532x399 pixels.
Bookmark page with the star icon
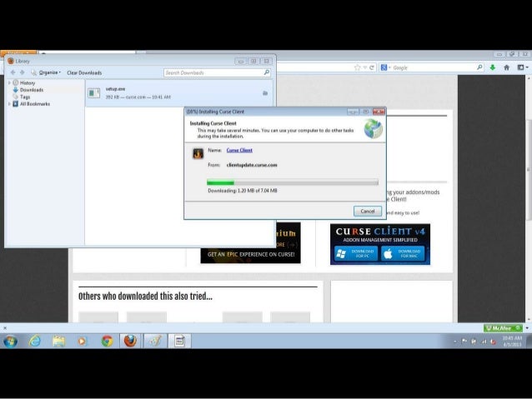click(x=357, y=67)
